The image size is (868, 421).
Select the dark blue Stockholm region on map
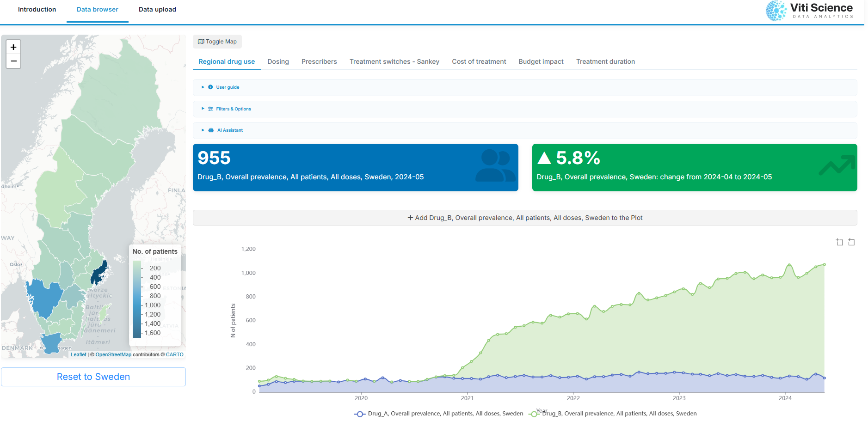(99, 273)
